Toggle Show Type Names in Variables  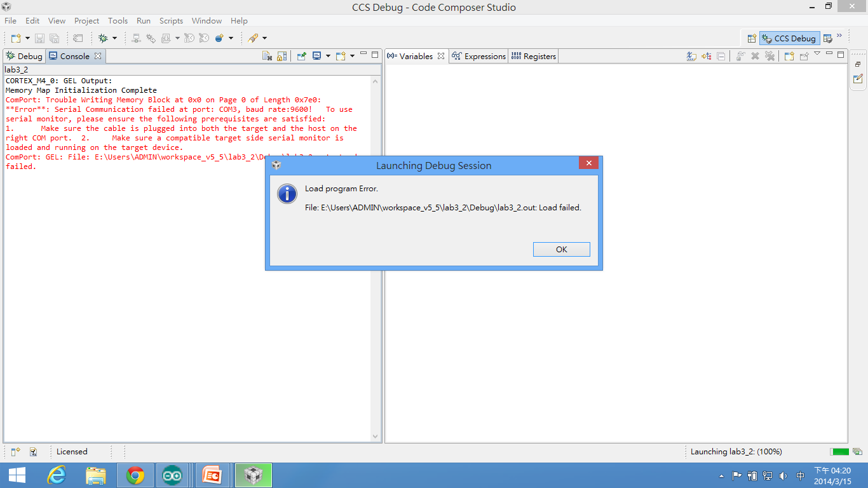(692, 56)
